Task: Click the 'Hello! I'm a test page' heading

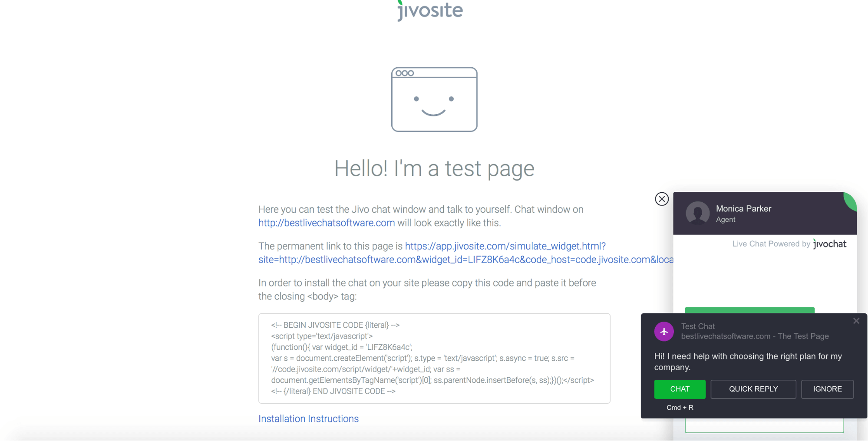Action: click(x=434, y=168)
